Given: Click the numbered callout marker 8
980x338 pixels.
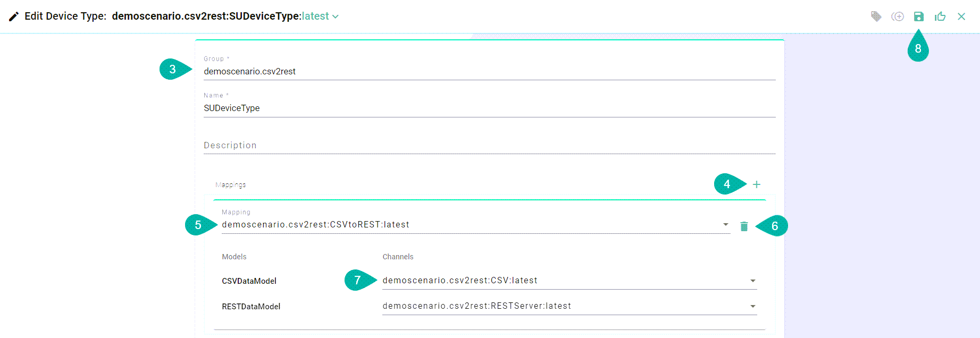Looking at the screenshot, I should click(918, 49).
